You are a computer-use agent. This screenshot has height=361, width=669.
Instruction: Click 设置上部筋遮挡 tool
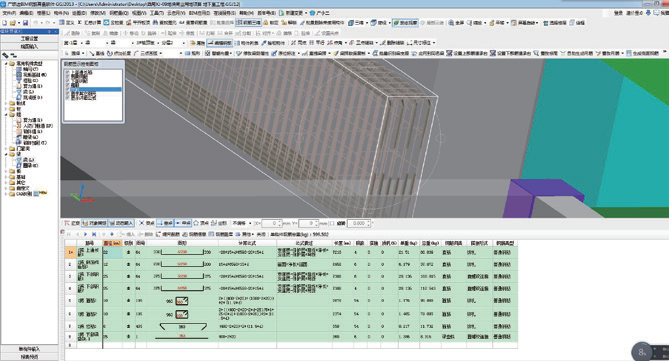click(467, 53)
